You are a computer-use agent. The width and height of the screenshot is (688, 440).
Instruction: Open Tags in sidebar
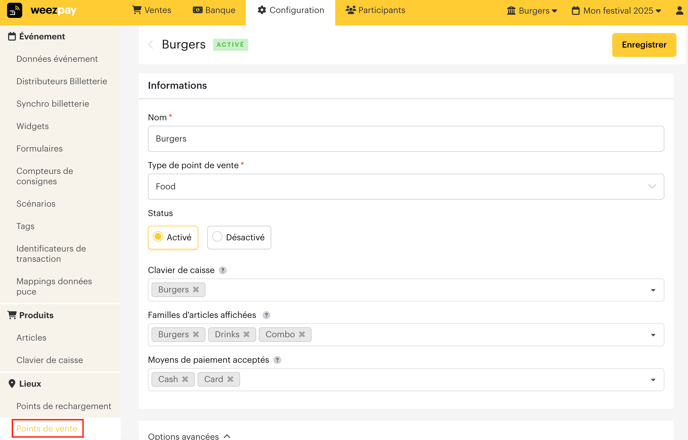tap(25, 226)
